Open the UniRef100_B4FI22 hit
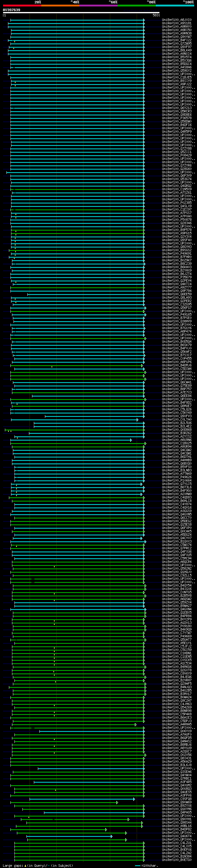 pos(177,40)
